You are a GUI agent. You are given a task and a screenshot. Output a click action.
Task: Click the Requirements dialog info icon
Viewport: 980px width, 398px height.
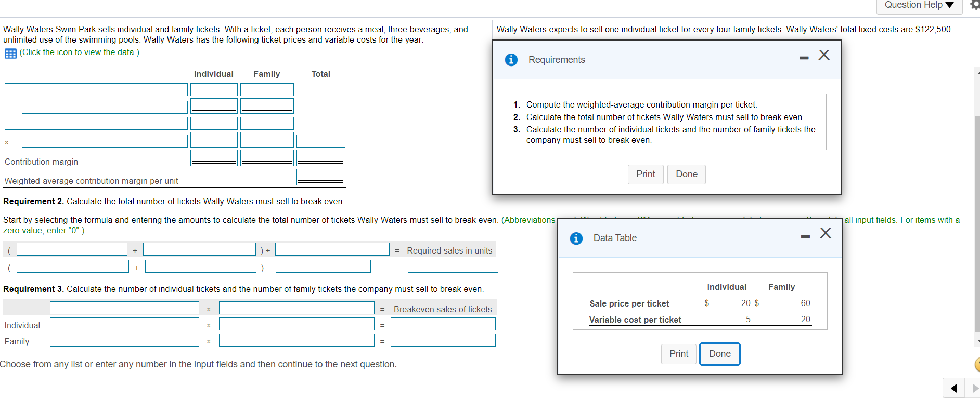click(x=511, y=60)
